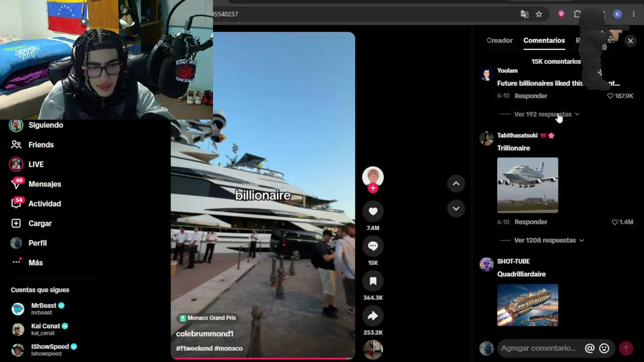The width and height of the screenshot is (644, 362).
Task: Open the sound disc thumbnail below share
Action: pos(373,350)
